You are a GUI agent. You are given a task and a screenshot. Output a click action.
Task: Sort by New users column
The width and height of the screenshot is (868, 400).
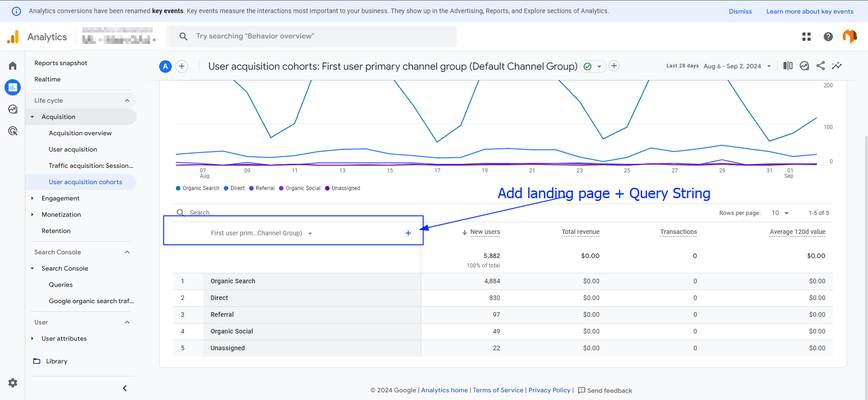(x=485, y=232)
